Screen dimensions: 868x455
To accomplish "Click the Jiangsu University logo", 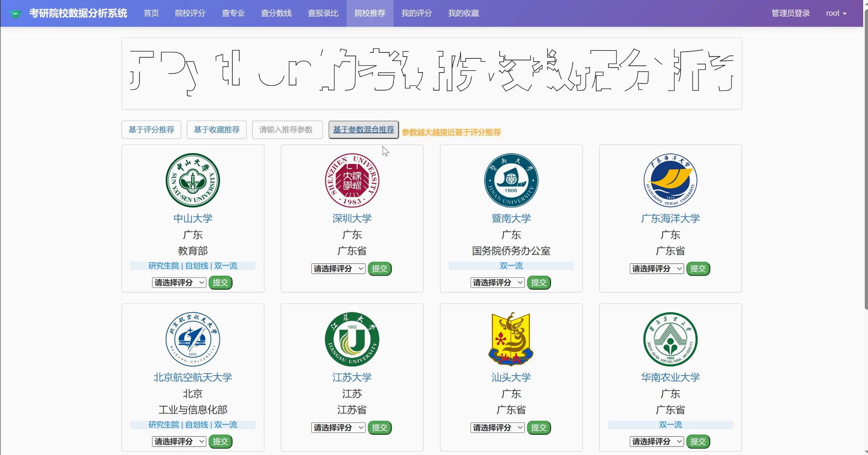I will 352,339.
